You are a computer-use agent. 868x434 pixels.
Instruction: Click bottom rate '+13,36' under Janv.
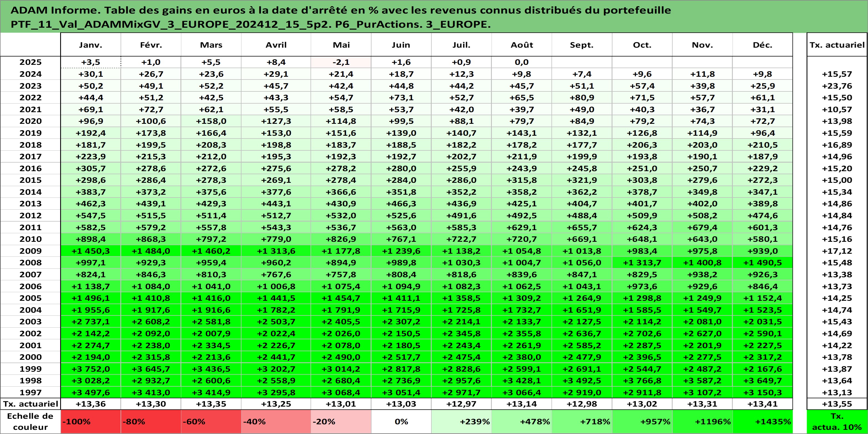[x=91, y=404]
